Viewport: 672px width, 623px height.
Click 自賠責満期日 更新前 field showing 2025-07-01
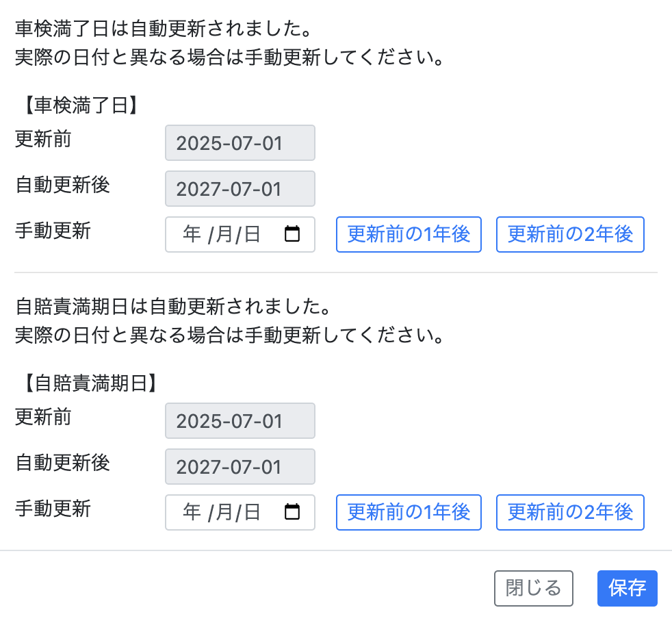(x=240, y=420)
